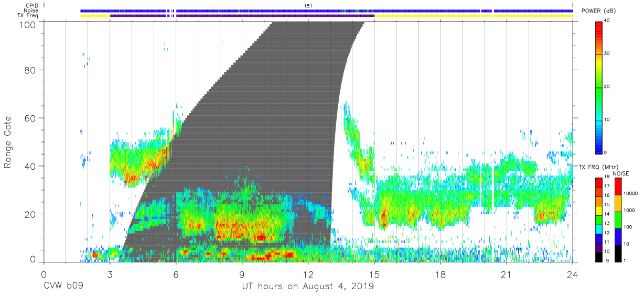
Task: Click the CPID value 151
Action: tap(308, 5)
